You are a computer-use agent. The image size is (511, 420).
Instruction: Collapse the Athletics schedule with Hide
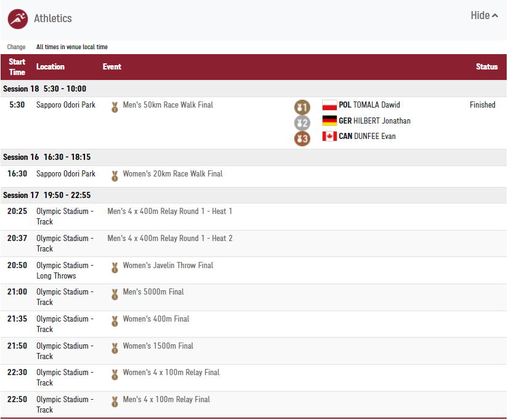(x=484, y=15)
